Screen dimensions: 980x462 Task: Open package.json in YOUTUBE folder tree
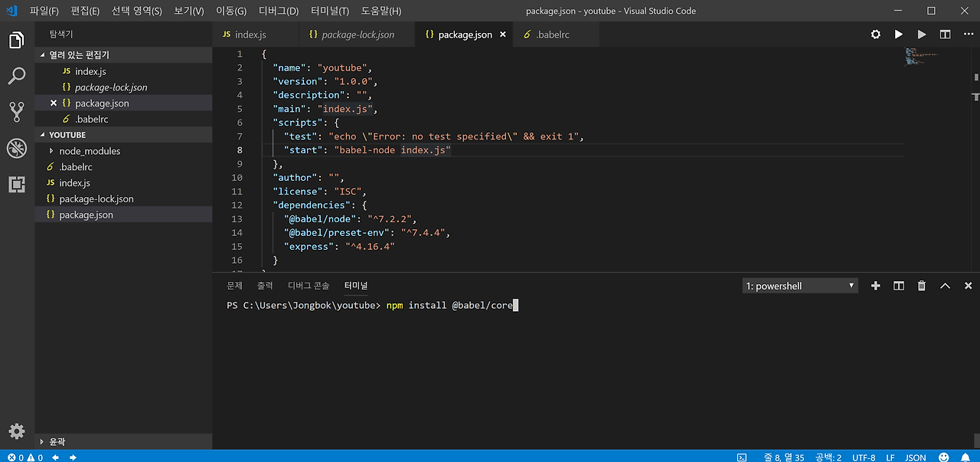pos(123,215)
